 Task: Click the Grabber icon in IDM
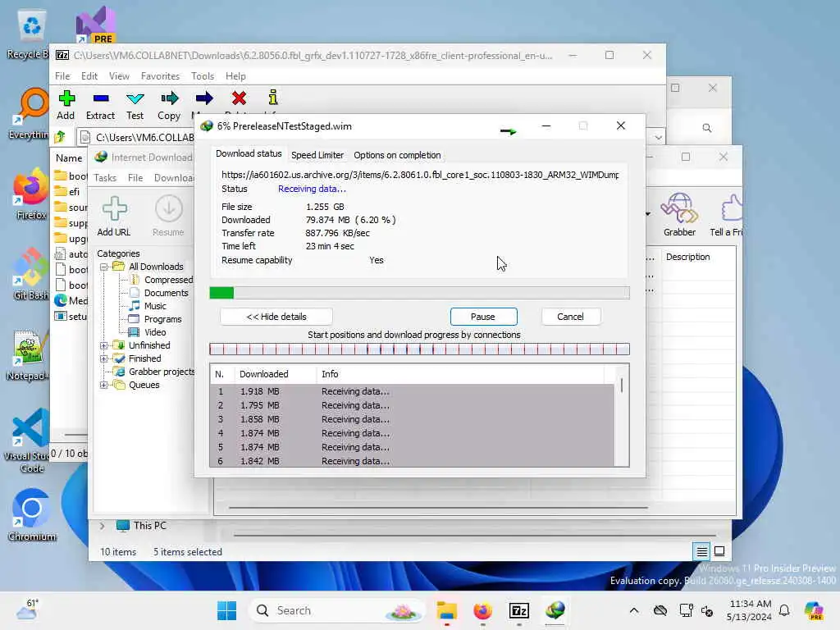click(x=679, y=208)
